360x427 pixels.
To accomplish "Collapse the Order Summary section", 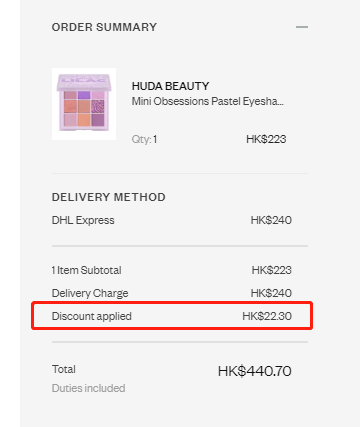I will (x=302, y=27).
